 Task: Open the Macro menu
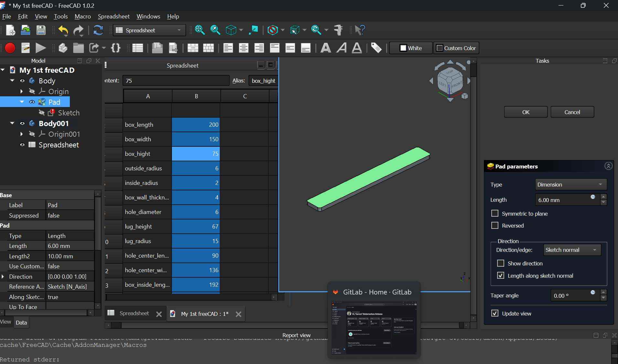tap(83, 16)
